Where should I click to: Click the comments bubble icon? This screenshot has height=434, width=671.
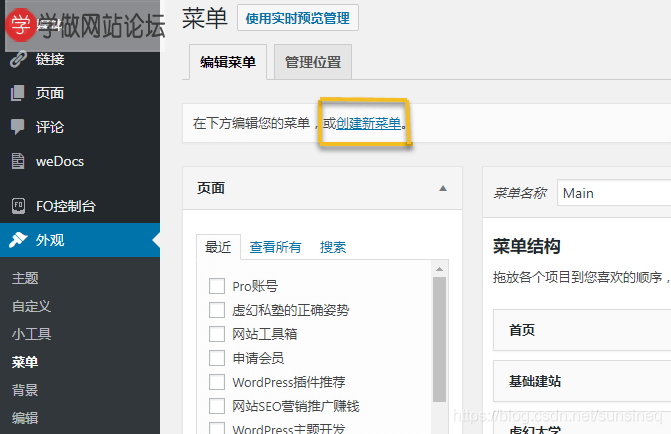(x=17, y=127)
